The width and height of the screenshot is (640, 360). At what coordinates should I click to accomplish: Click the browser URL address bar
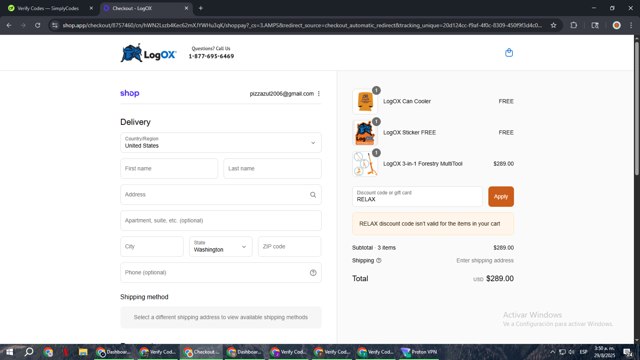coord(302,25)
